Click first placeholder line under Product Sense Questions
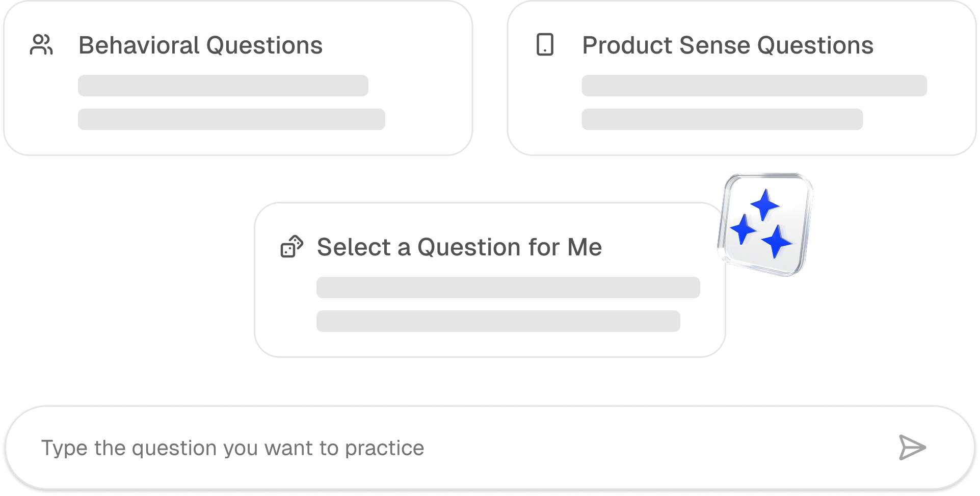 [754, 86]
